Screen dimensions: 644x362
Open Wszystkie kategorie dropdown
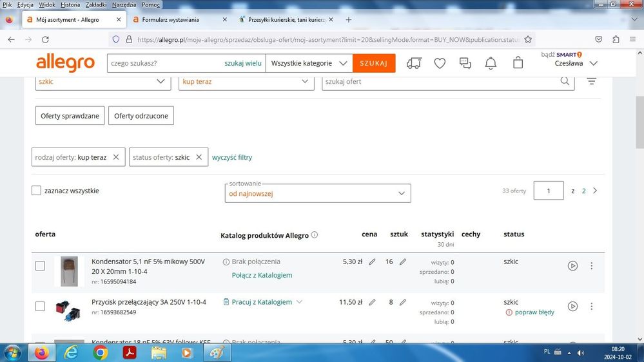click(309, 63)
